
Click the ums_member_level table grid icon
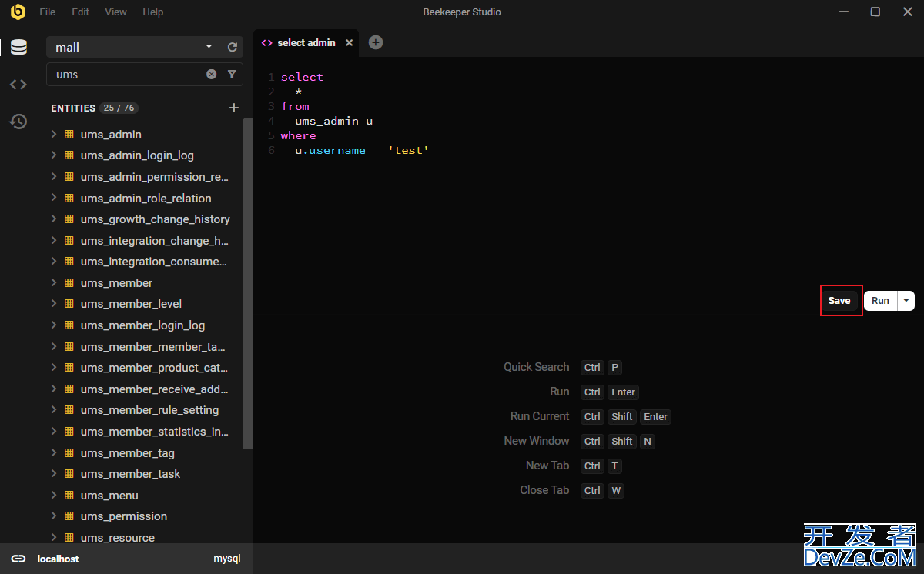click(x=69, y=304)
